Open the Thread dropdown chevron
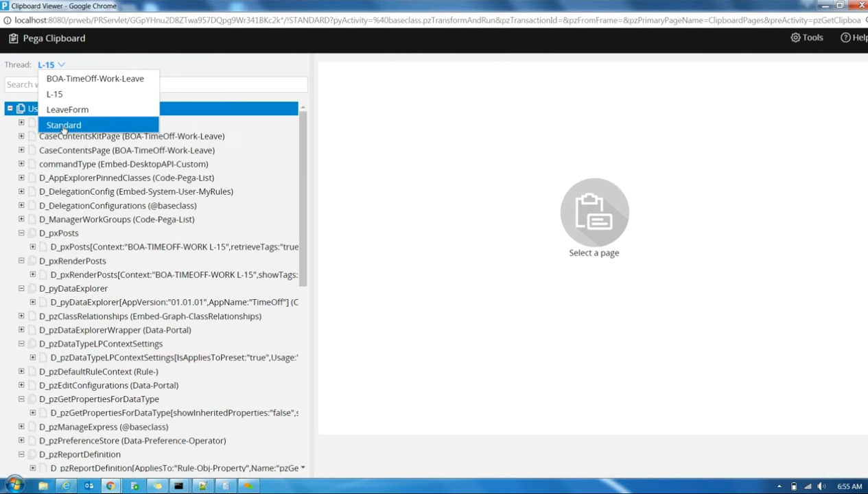The image size is (868, 494). [x=61, y=64]
